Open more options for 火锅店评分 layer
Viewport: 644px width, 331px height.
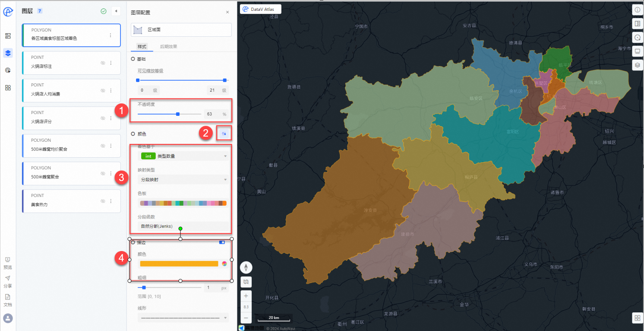(110, 118)
